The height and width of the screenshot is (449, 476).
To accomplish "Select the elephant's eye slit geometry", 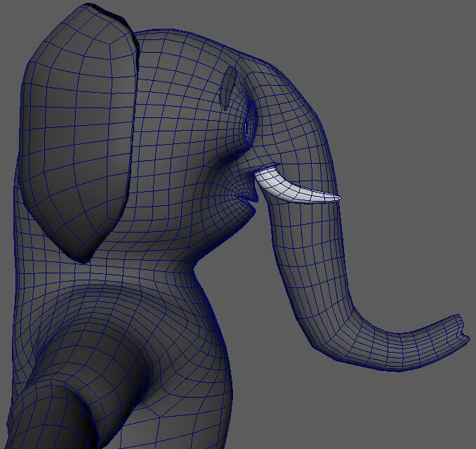I will pos(227,88).
